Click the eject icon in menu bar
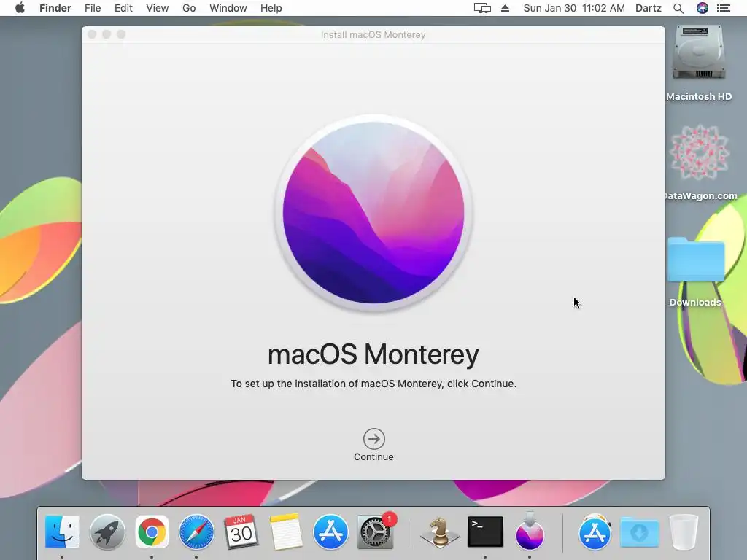This screenshot has width=747, height=560. [x=505, y=8]
